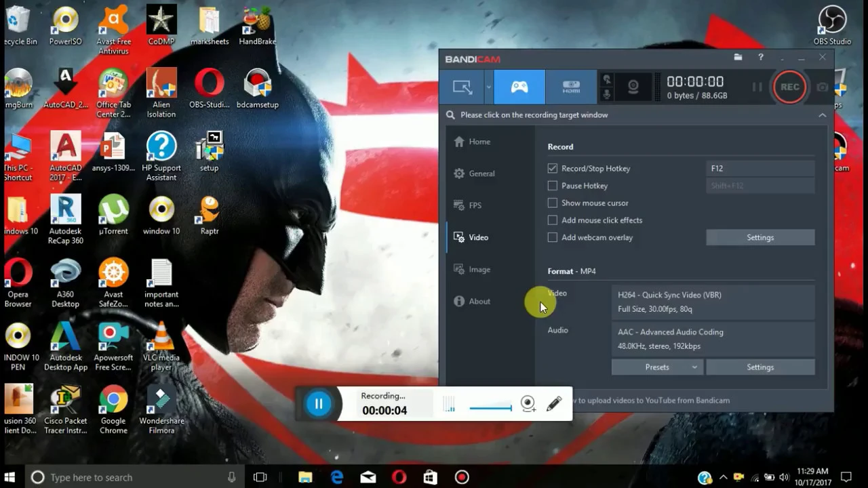Toggle the microphone icon in Bandicam toolbar
Image resolution: width=868 pixels, height=488 pixels.
(607, 94)
